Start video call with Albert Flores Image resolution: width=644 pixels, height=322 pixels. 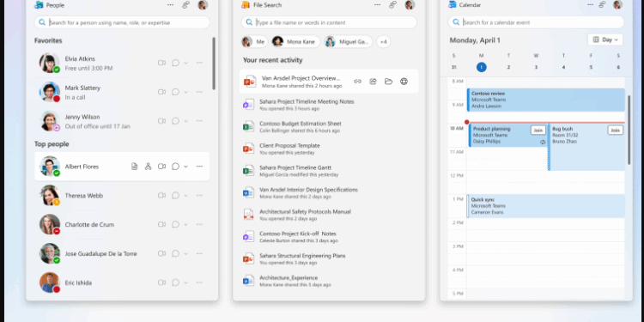click(161, 167)
